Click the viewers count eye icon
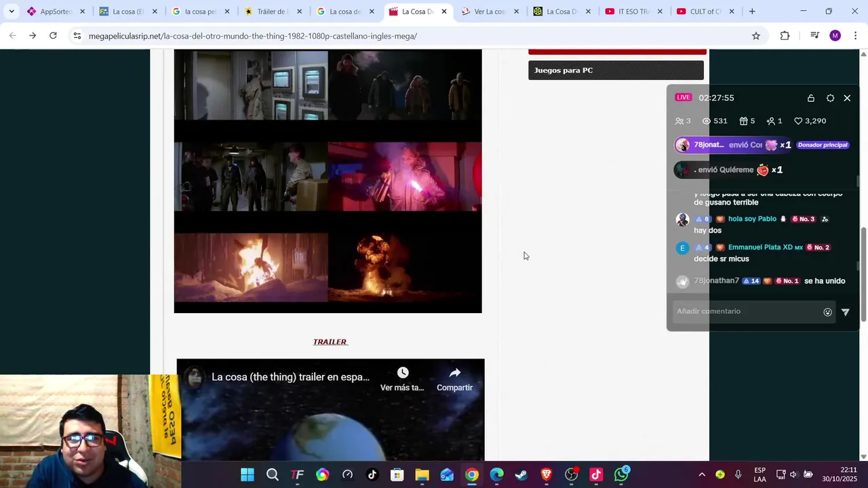Viewport: 868px width, 488px height. click(x=706, y=121)
